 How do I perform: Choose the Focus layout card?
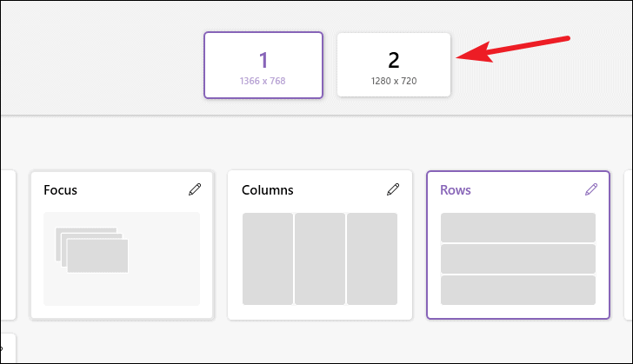(x=122, y=245)
